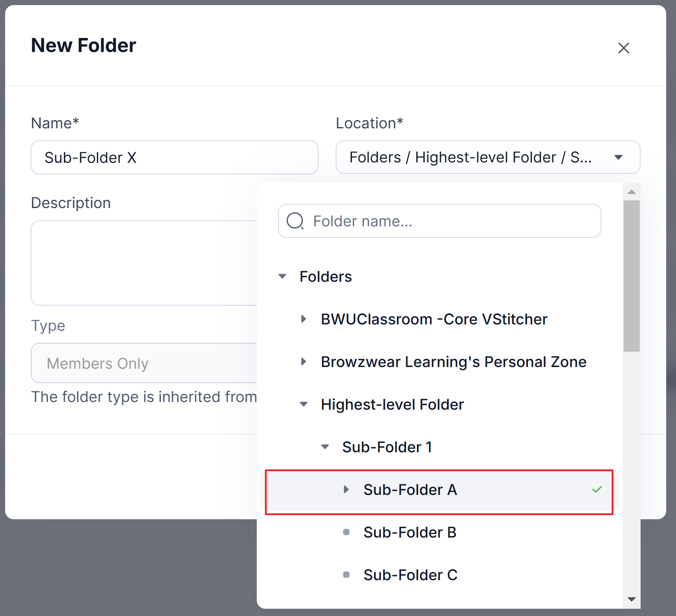Image resolution: width=676 pixels, height=616 pixels.
Task: Expand Browzwear Learning's Personal Zone
Action: coord(303,362)
